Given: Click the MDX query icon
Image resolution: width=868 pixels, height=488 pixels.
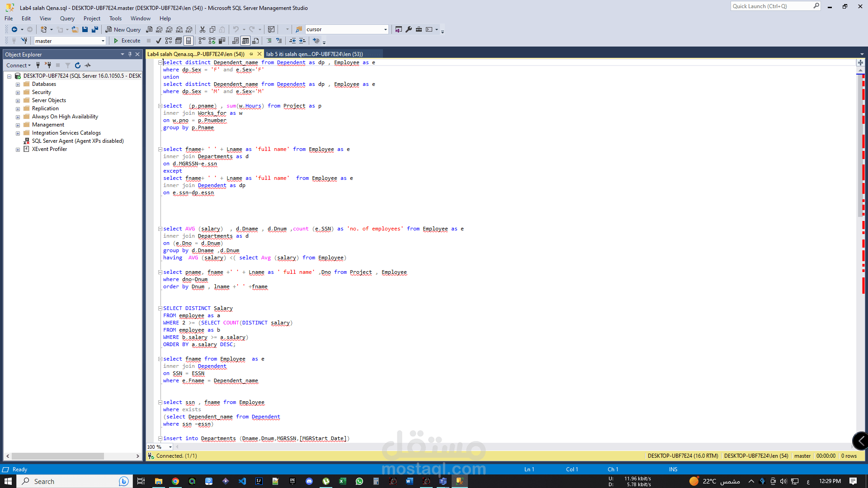Looking at the screenshot, I should 159,29.
